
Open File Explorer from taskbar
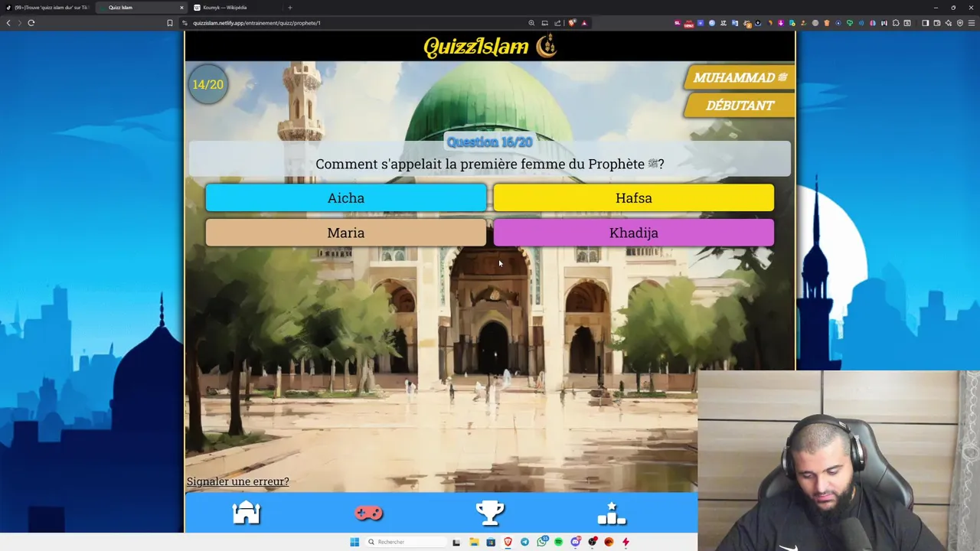[474, 542]
